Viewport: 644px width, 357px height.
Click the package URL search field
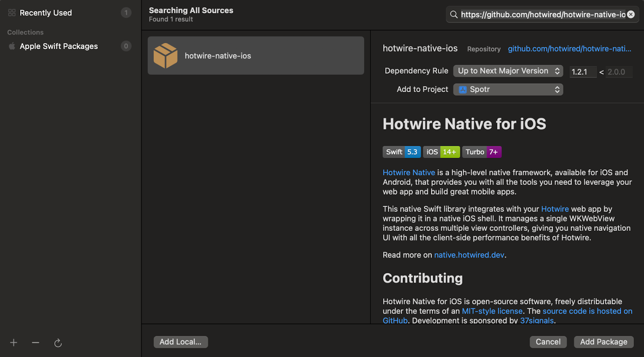click(543, 14)
